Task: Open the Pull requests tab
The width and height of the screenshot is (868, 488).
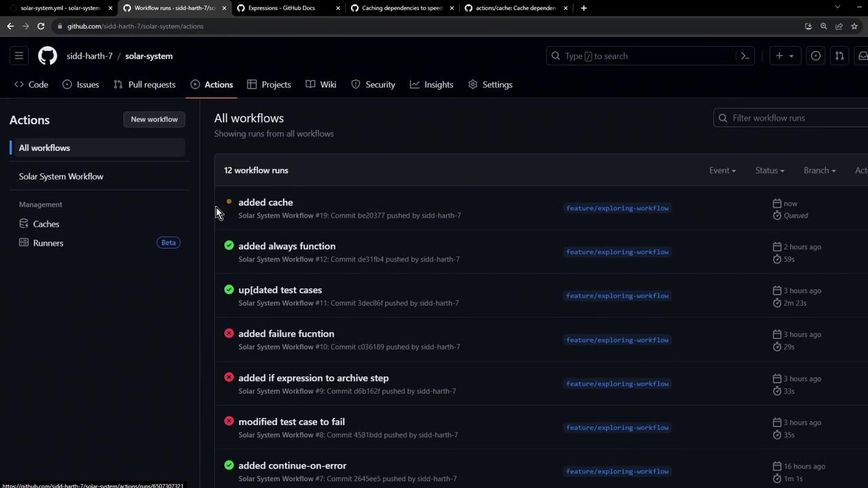Action: coord(144,85)
